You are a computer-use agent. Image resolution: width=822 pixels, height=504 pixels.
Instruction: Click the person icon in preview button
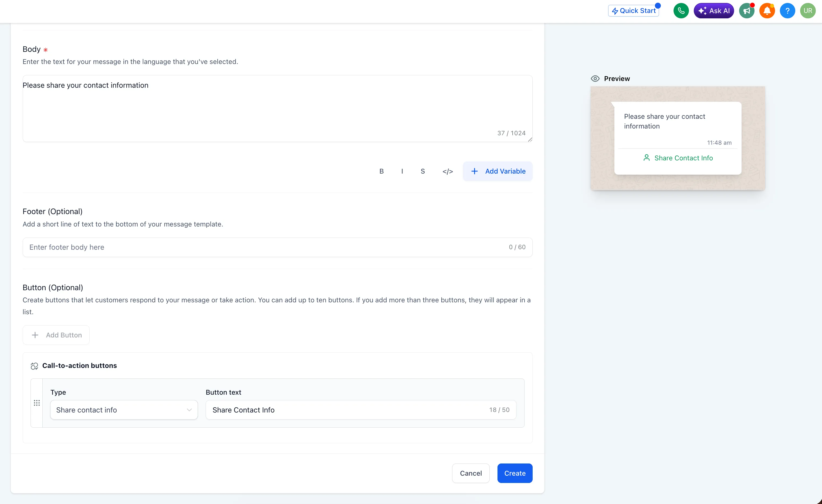[x=646, y=158]
